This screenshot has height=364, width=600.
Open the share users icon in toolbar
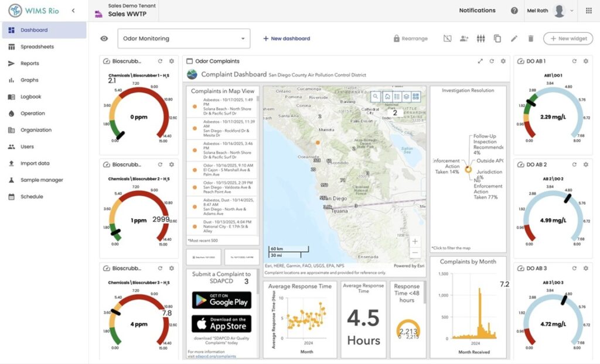tap(464, 38)
